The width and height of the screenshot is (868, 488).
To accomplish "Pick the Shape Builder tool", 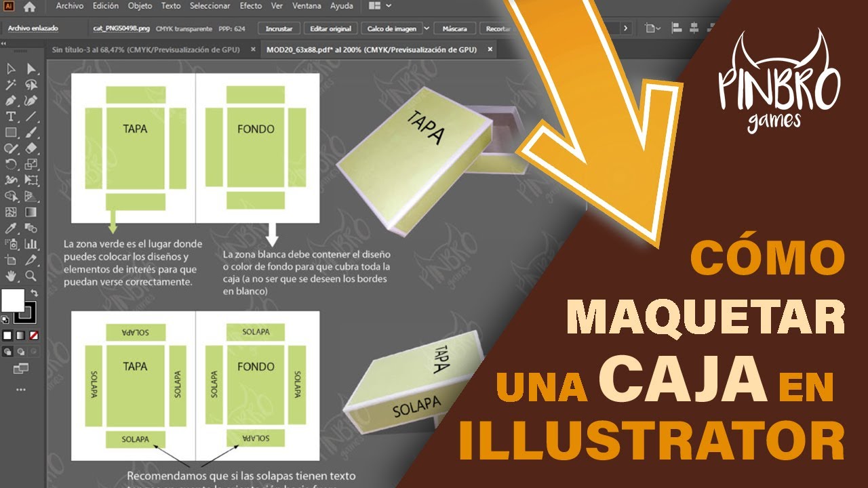I will 11,196.
